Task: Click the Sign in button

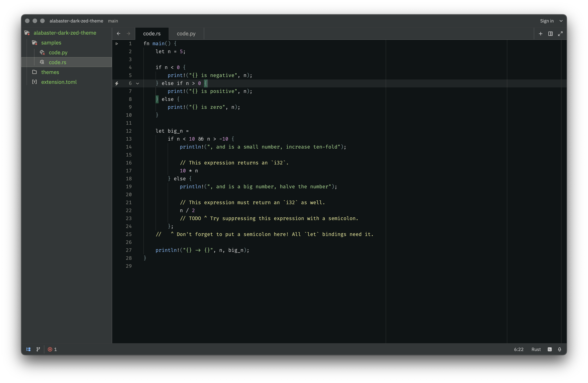Action: (547, 21)
